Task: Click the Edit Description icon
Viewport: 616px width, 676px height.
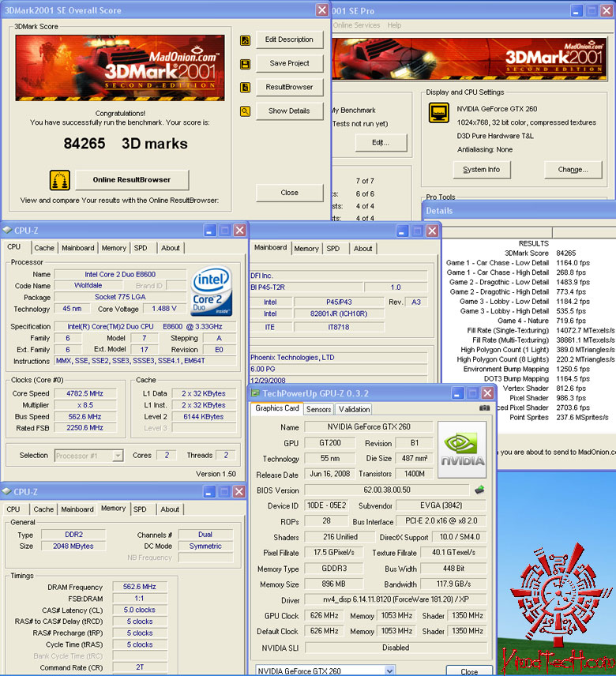Action: pos(245,40)
